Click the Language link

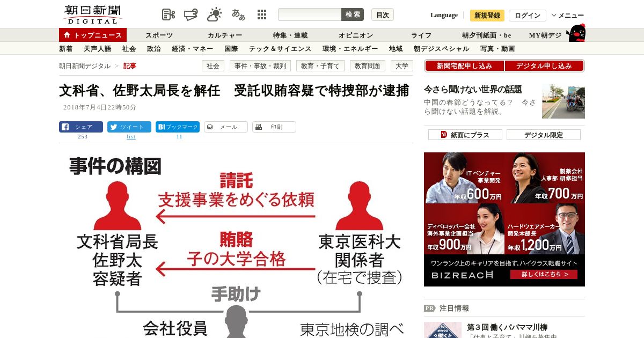444,15
